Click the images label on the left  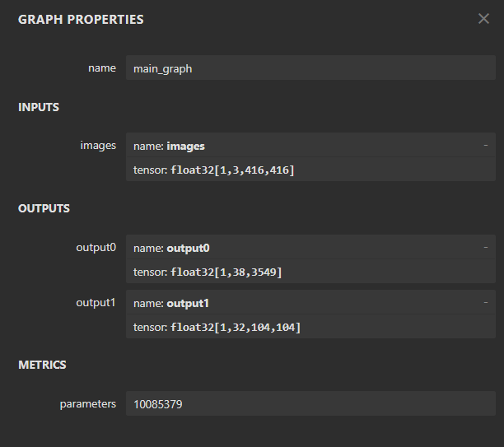[x=98, y=146]
